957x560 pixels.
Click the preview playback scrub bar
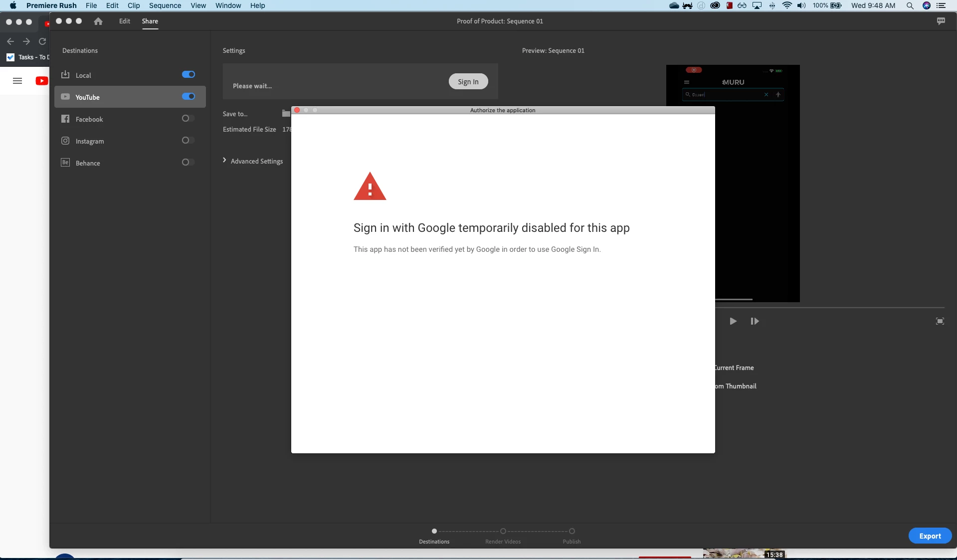pyautogui.click(x=830, y=308)
